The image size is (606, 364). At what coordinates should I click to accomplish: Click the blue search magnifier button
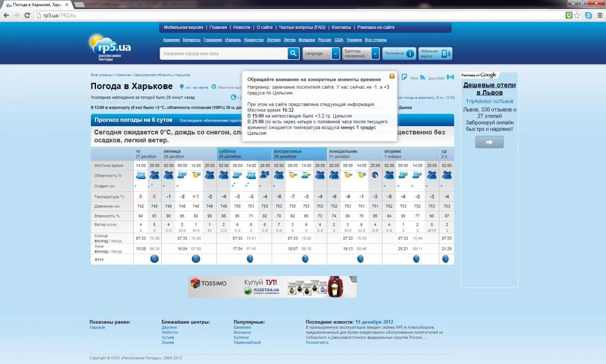coord(294,54)
